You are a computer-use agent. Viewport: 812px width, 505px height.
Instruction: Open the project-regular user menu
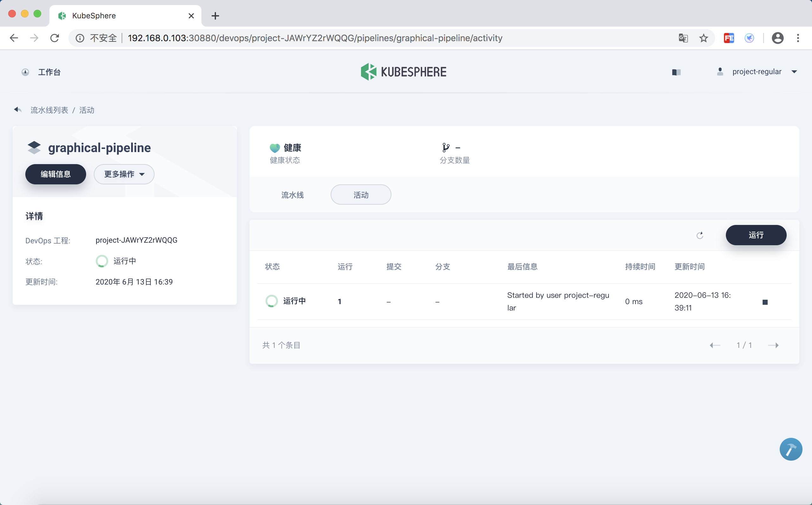pyautogui.click(x=757, y=72)
